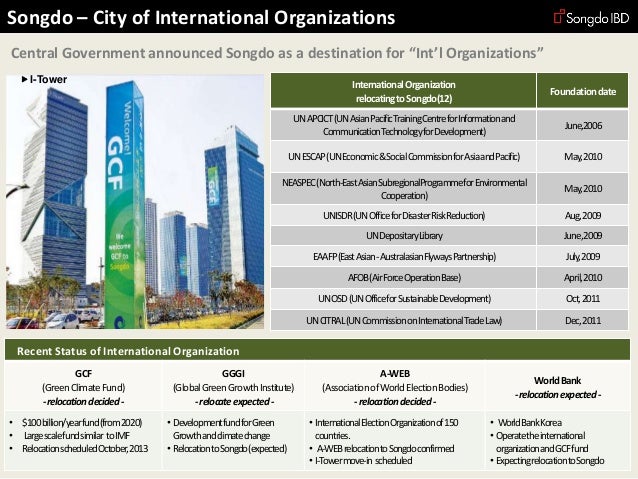The image size is (638, 479).
Task: Click 'Relocation scheduled October, 2013' bullet
Action: tap(85, 448)
